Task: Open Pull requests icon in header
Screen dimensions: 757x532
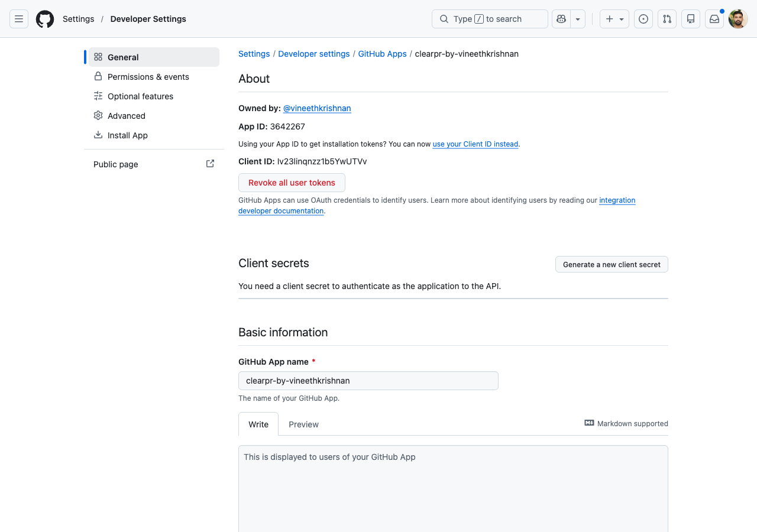Action: (667, 19)
